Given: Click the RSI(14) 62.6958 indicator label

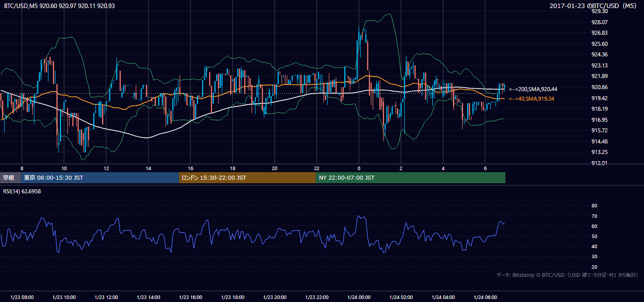Looking at the screenshot, I should click(x=23, y=191).
